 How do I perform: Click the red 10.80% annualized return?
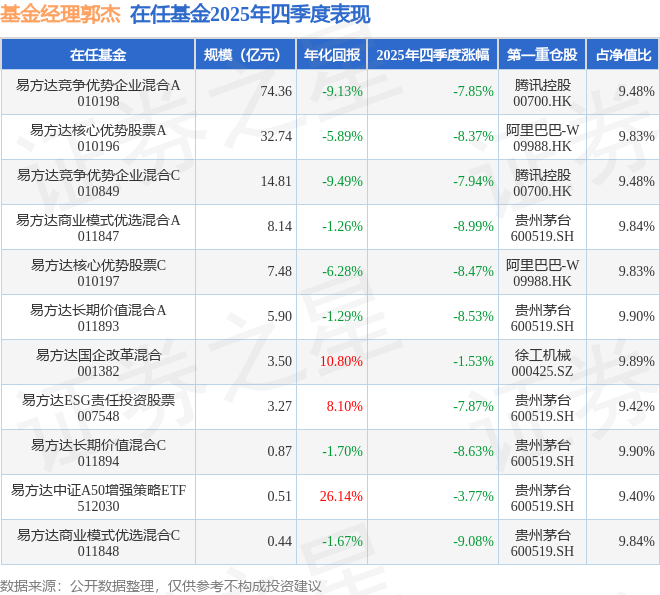coord(341,361)
